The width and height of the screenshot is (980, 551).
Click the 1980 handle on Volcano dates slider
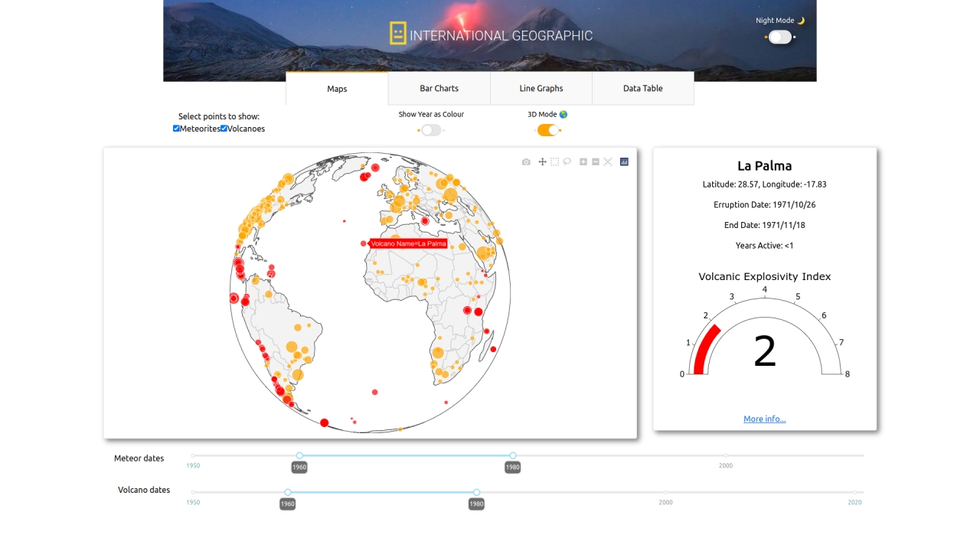[x=476, y=492]
